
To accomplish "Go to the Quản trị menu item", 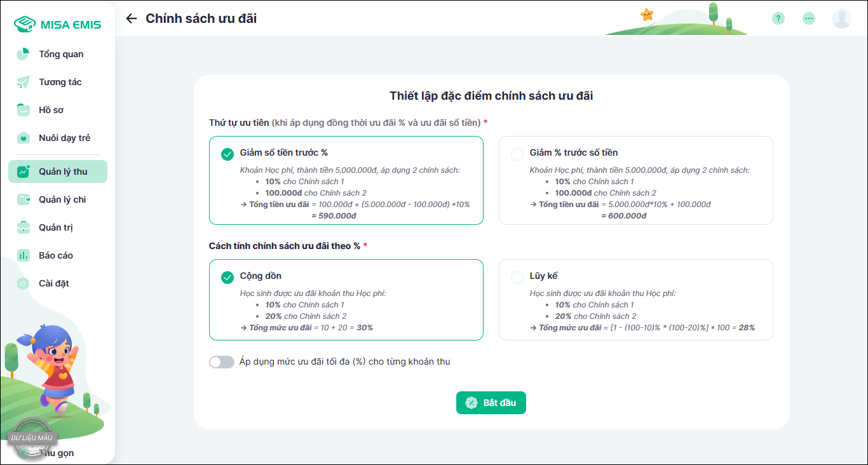I will coord(58,227).
